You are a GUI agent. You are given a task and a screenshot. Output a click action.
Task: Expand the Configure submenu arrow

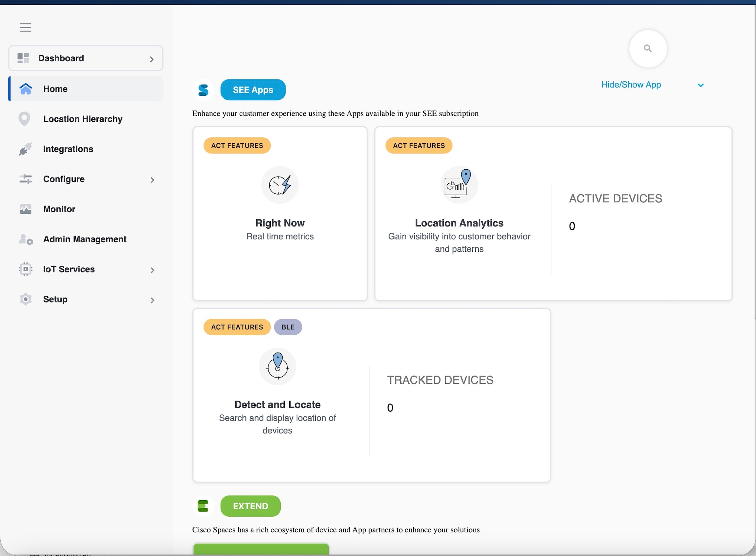[152, 180]
